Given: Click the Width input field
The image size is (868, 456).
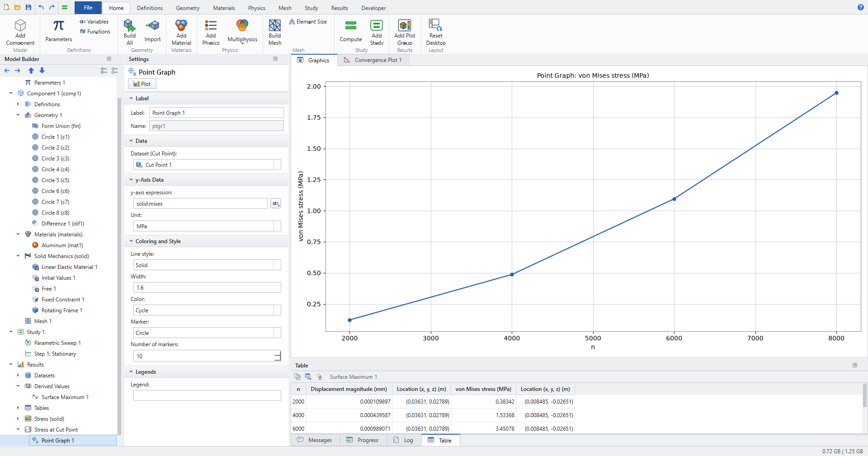Looking at the screenshot, I should click(x=207, y=288).
